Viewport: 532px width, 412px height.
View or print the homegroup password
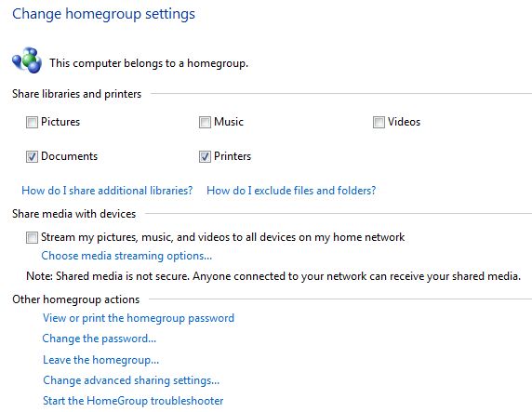(x=139, y=318)
